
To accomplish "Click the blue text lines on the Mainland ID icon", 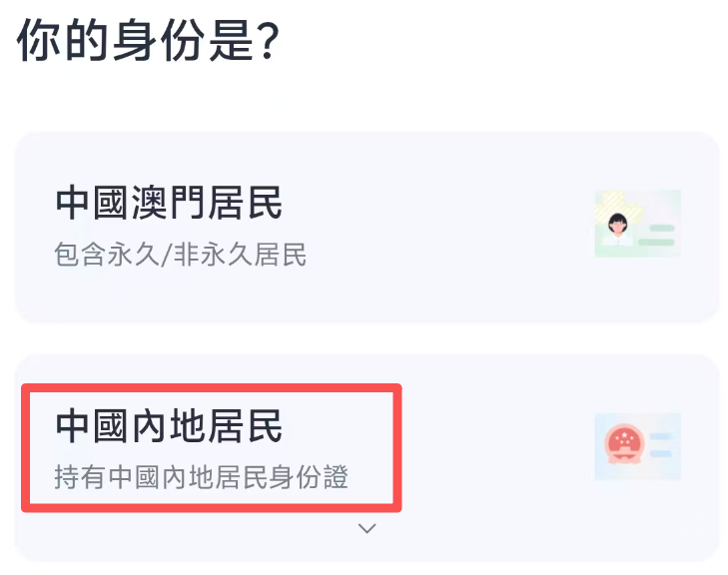I will point(661,446).
